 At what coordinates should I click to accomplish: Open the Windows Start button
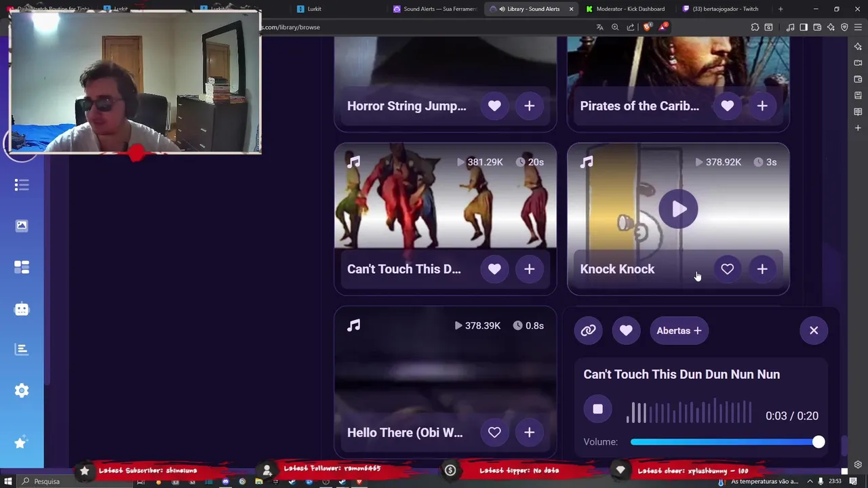point(7,481)
